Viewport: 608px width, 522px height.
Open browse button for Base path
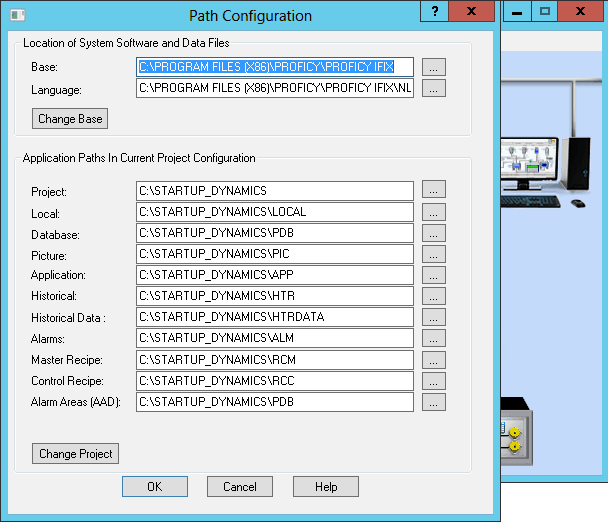click(434, 67)
